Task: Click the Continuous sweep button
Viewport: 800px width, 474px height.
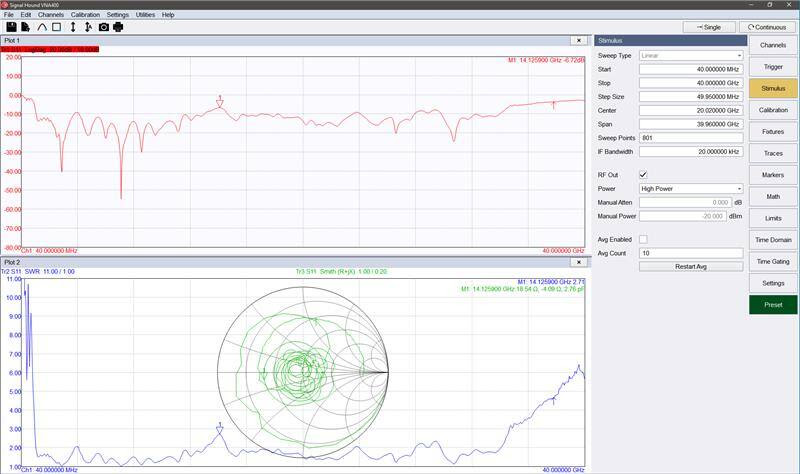Action: pyautogui.click(x=767, y=27)
